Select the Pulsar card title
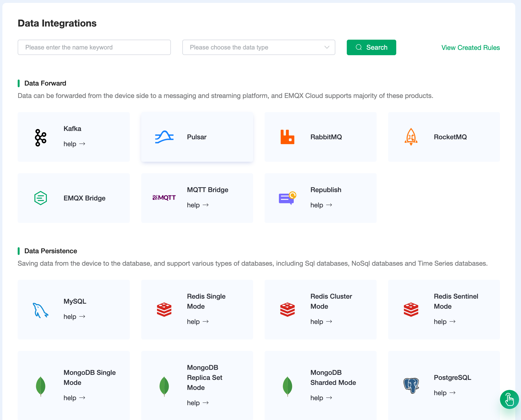Screen dimensions: 521x420 [196, 137]
